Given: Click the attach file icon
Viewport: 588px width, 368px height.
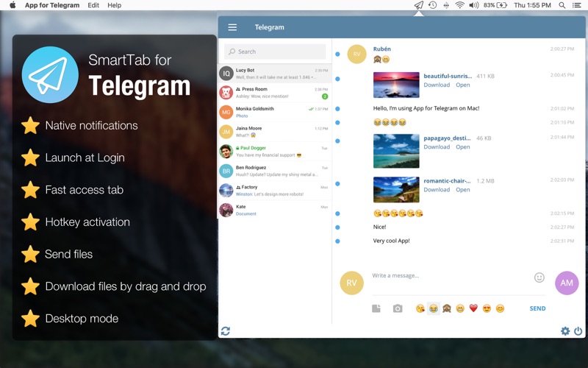Looking at the screenshot, I should coord(376,308).
